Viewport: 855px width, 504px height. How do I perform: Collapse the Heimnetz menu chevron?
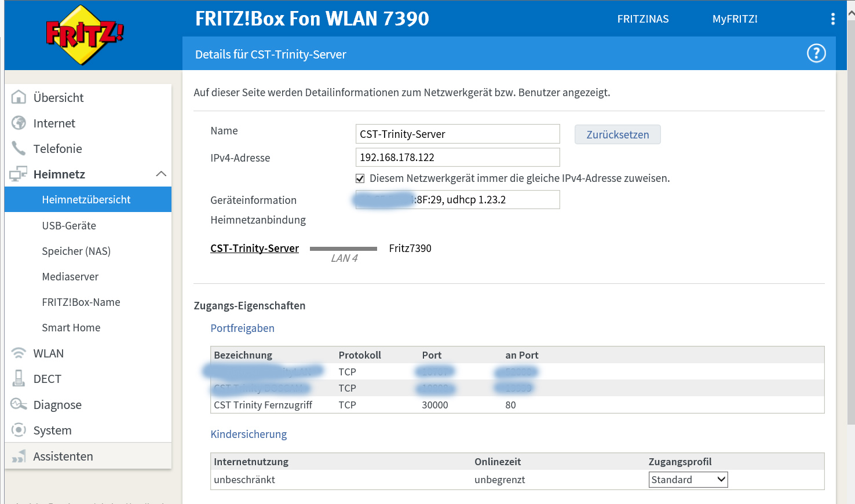[161, 174]
